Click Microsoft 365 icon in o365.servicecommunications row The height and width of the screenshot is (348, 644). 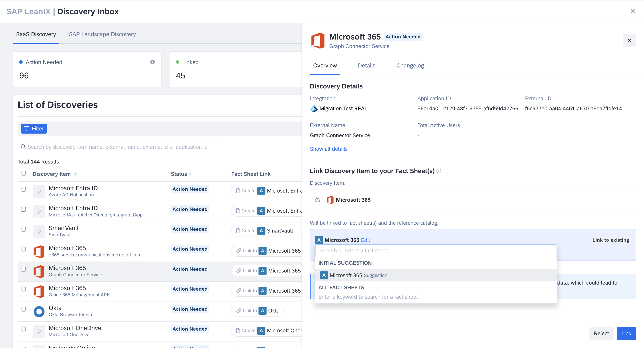tap(39, 251)
